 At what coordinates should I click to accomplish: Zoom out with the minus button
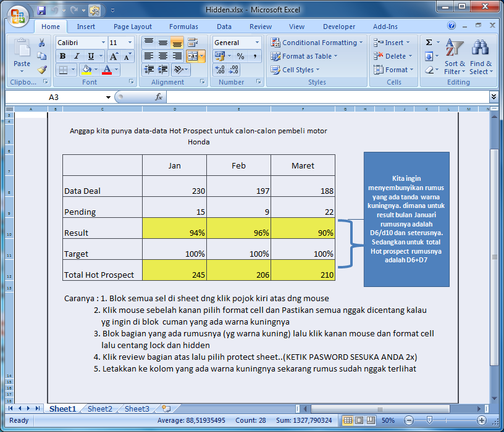pos(409,420)
